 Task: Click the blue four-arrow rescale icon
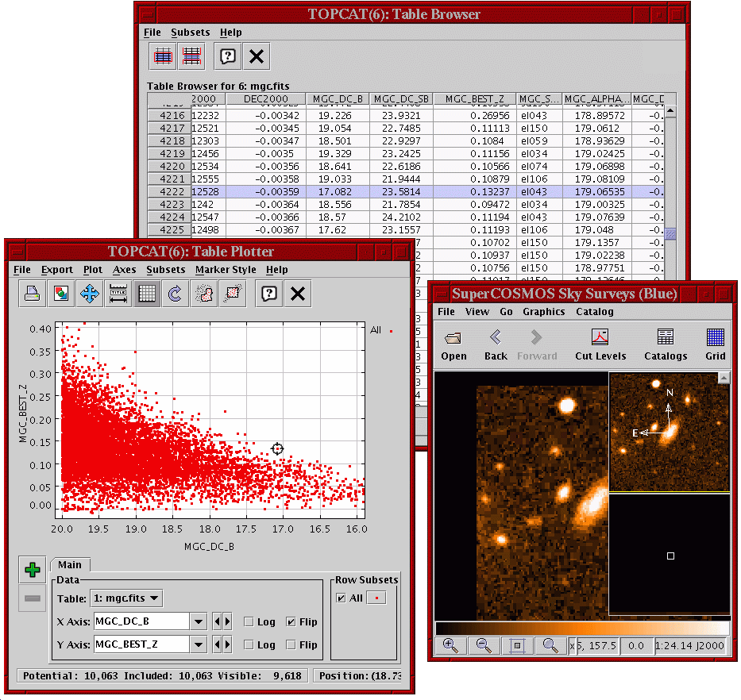89,294
